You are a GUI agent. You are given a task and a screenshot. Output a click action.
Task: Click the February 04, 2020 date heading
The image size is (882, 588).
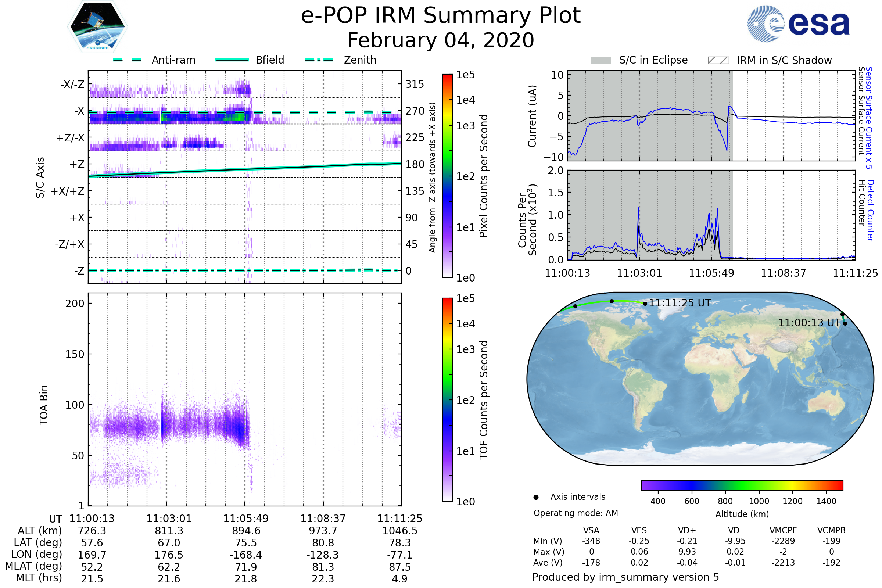click(441, 40)
